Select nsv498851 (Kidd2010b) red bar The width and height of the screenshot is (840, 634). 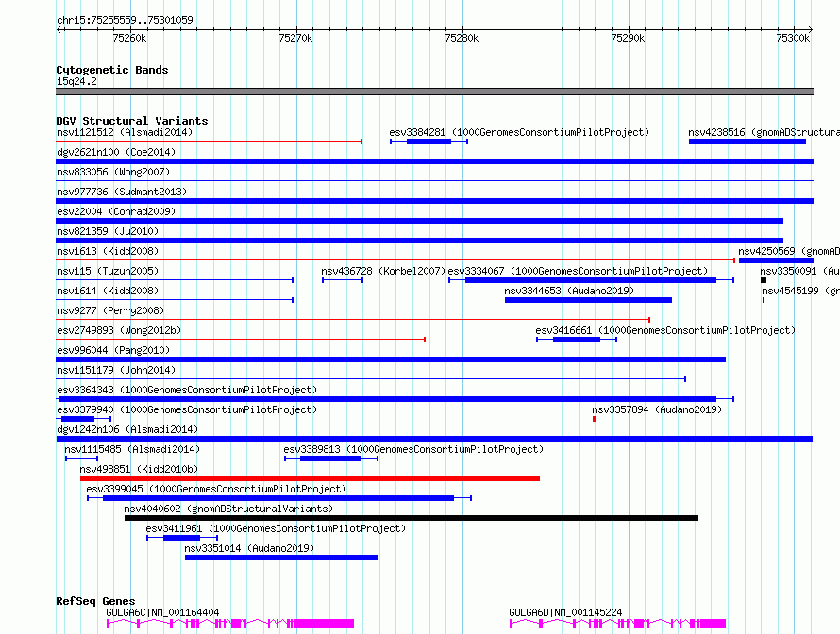point(310,478)
